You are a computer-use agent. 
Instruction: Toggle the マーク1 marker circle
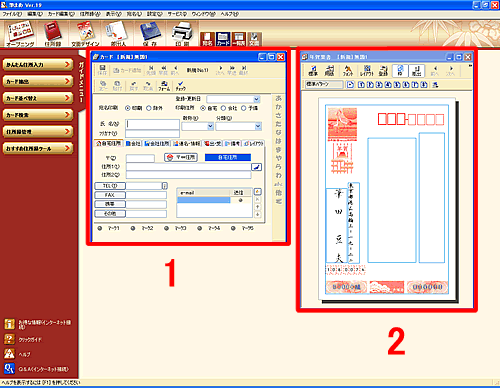[100, 228]
